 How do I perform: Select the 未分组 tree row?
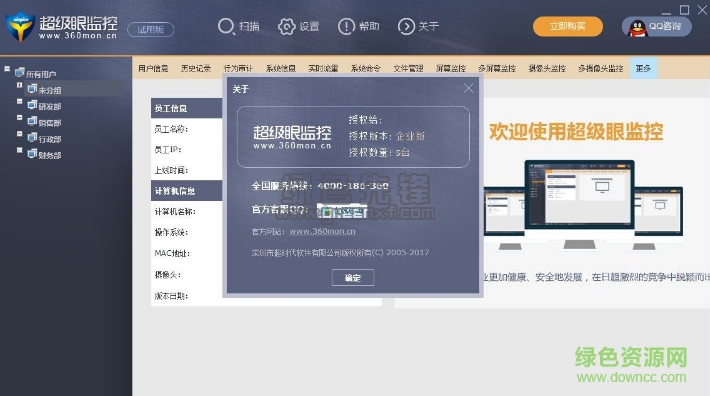point(75,90)
